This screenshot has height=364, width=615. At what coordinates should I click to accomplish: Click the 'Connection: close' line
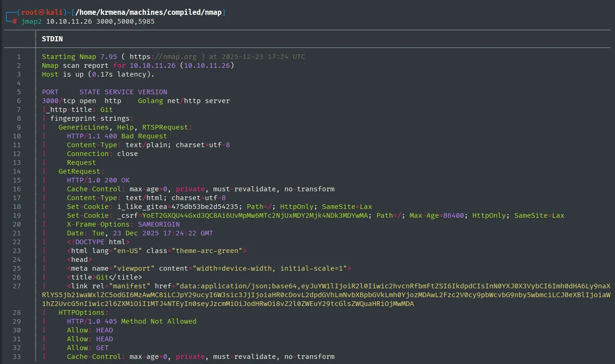pos(102,154)
